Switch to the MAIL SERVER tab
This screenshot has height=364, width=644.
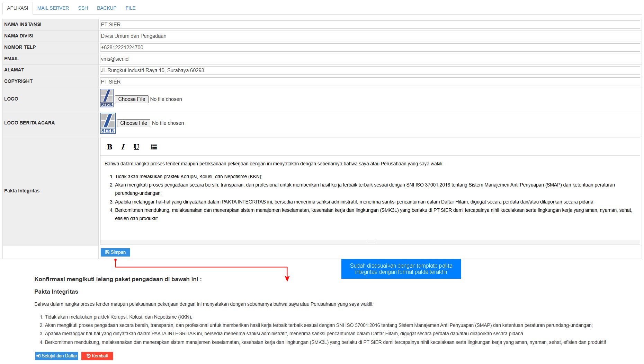53,8
